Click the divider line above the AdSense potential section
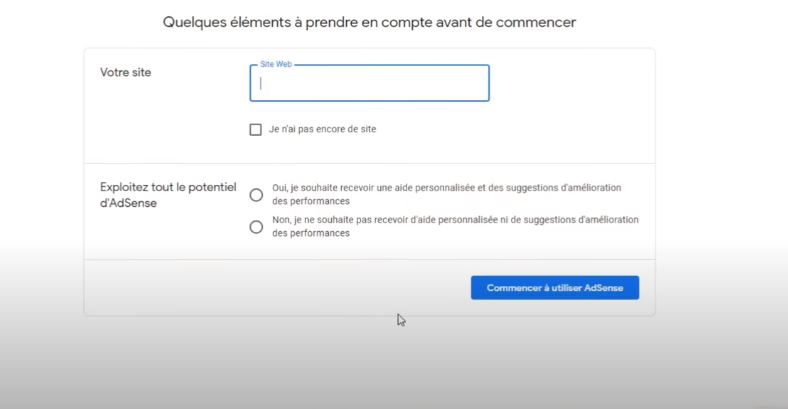This screenshot has width=788, height=409. pos(369,163)
